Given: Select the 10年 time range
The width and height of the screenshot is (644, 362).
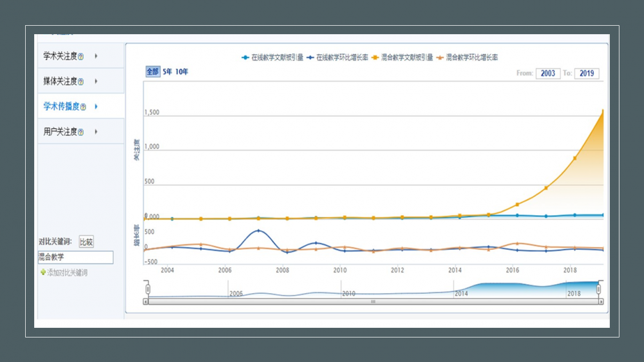Looking at the screenshot, I should point(182,71).
